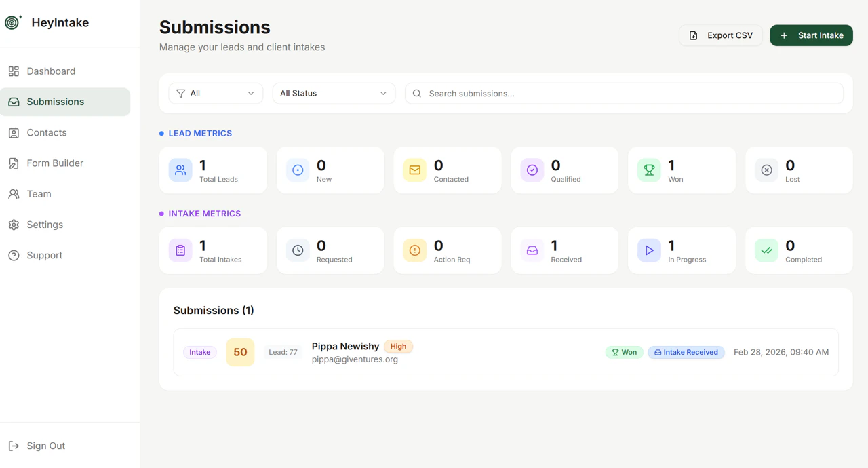Screen dimensions: 868x468
Task: Click the Form Builder icon in sidebar
Action: [14, 163]
